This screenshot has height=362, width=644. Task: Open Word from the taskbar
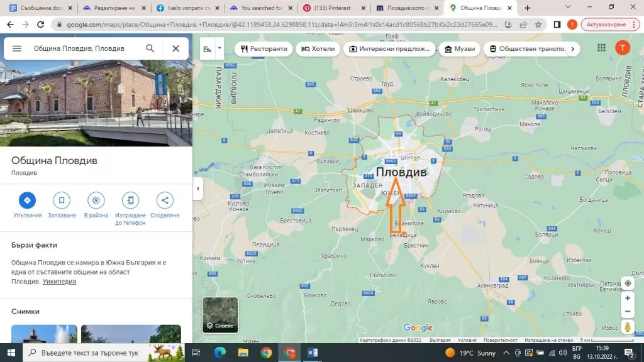312,353
